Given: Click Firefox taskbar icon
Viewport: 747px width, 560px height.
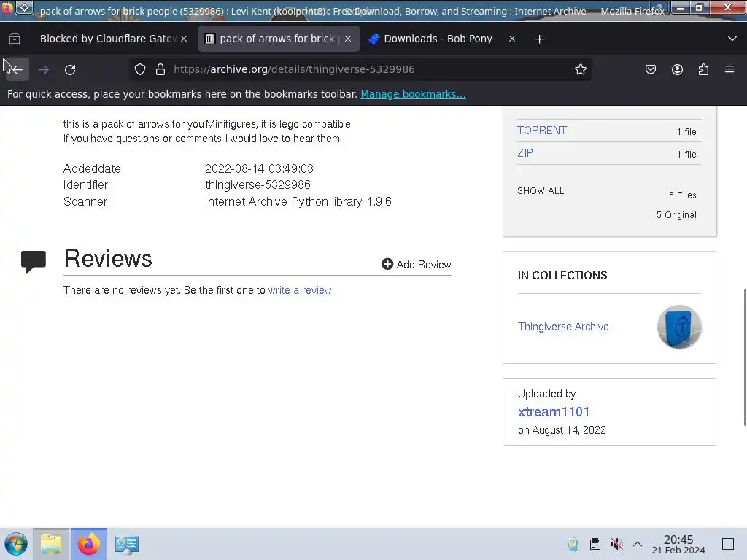Looking at the screenshot, I should tap(88, 544).
